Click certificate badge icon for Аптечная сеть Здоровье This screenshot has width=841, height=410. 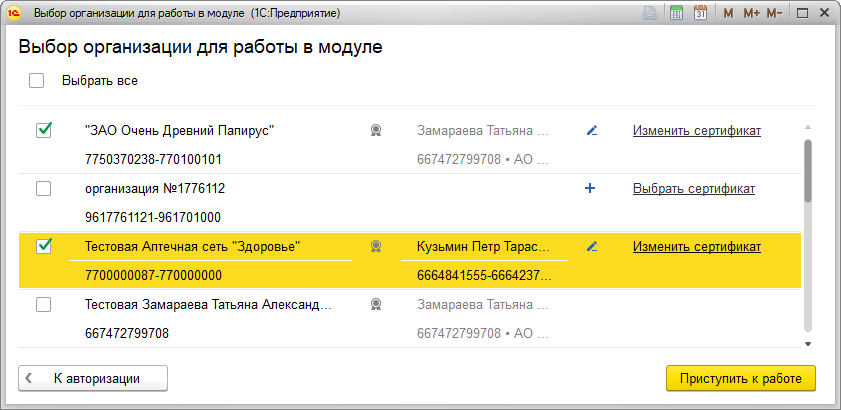376,246
